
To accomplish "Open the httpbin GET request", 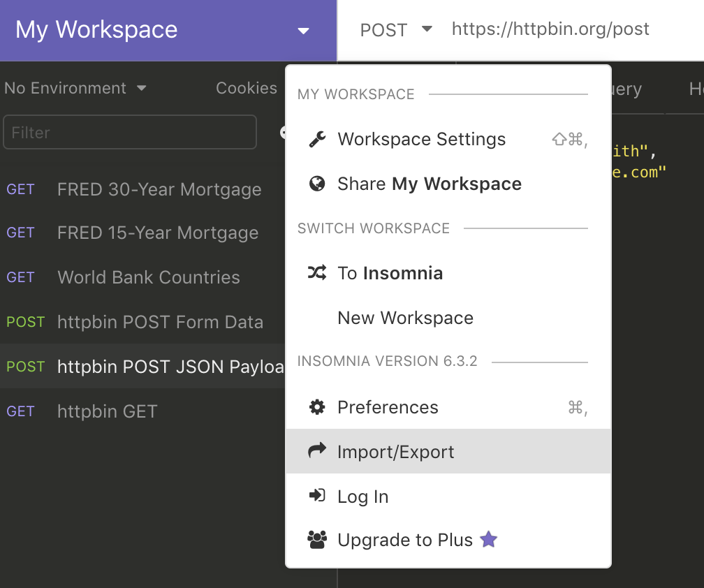I will pyautogui.click(x=142, y=411).
